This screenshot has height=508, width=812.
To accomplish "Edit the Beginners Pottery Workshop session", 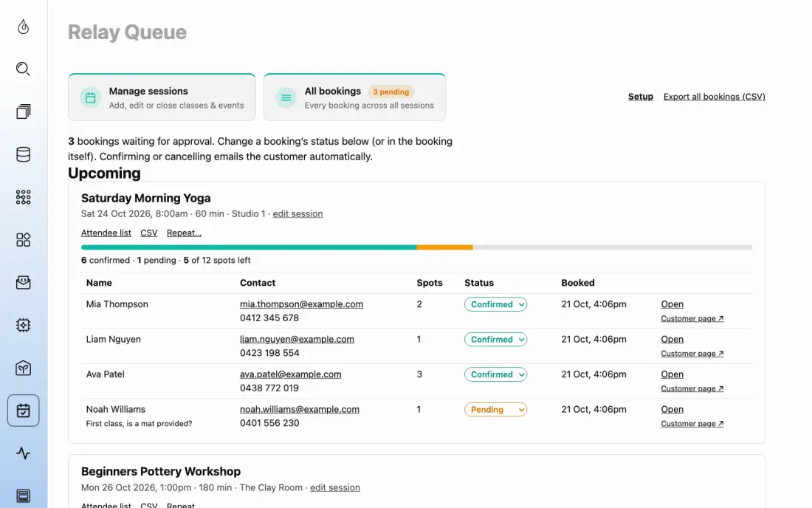I will tap(335, 487).
